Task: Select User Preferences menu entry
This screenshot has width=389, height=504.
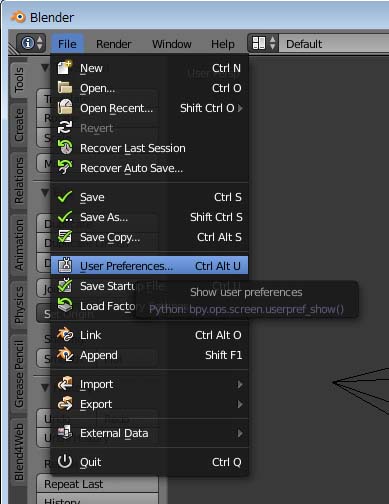Action: [149, 266]
